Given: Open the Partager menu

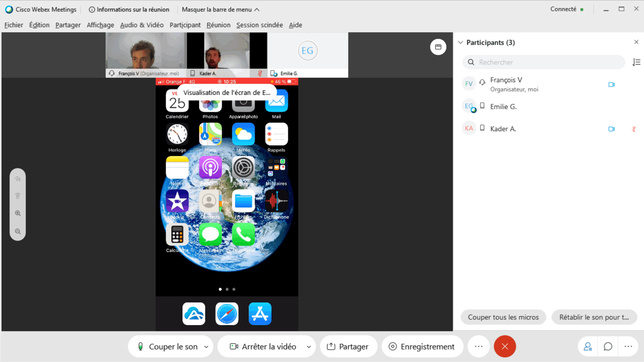Looking at the screenshot, I should (x=68, y=25).
